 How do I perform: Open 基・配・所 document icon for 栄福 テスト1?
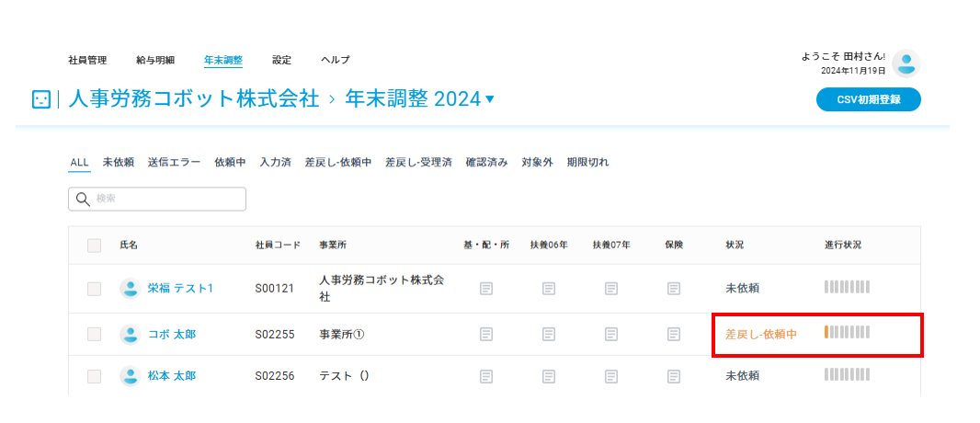pyautogui.click(x=486, y=289)
